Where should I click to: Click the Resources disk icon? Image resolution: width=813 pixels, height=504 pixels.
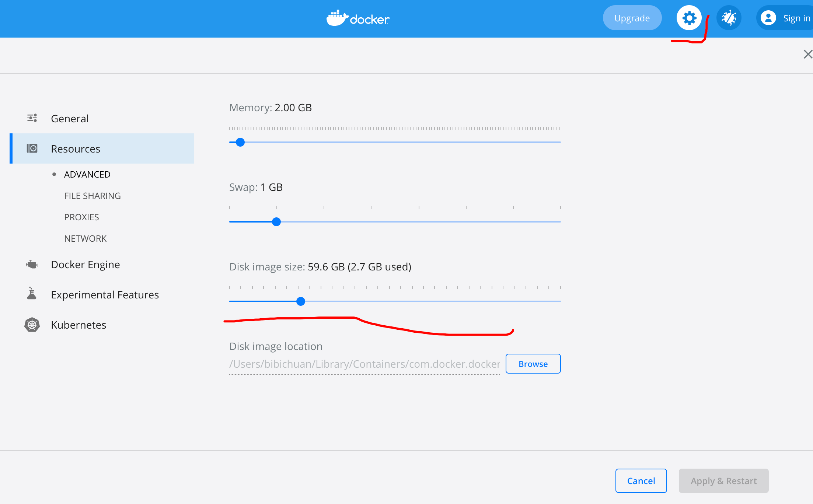click(32, 148)
